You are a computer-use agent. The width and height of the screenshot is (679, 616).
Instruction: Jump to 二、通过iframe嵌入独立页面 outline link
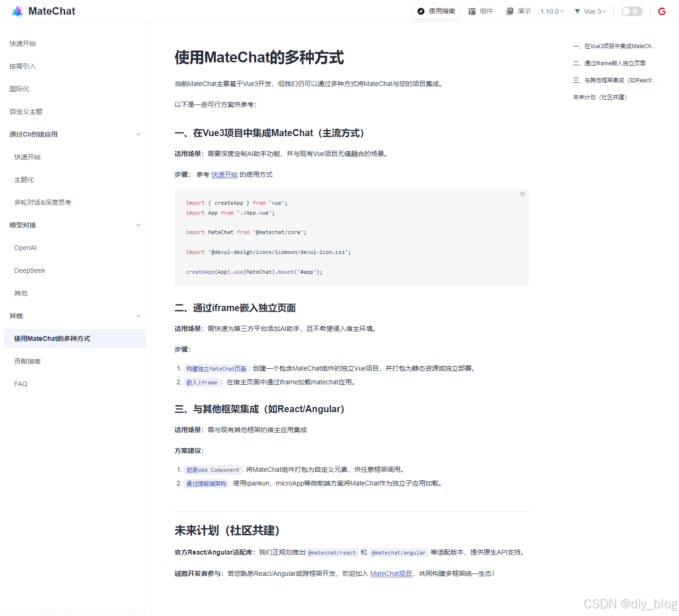coord(609,63)
